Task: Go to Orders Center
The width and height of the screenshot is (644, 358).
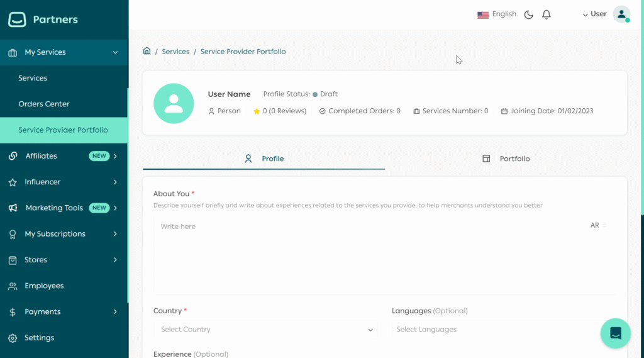Action: (44, 104)
